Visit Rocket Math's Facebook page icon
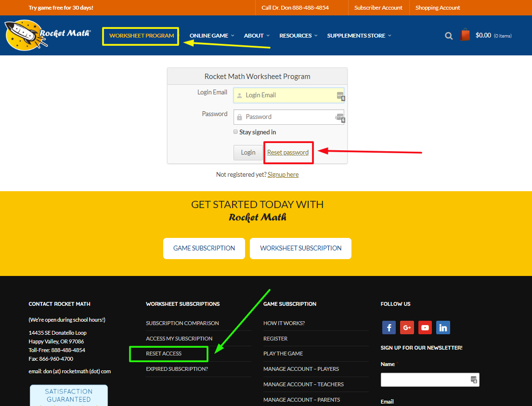The width and height of the screenshot is (532, 406). point(389,327)
